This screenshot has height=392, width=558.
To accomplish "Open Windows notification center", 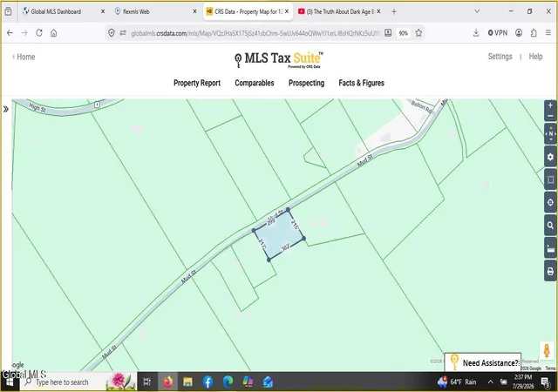I will [x=545, y=382].
